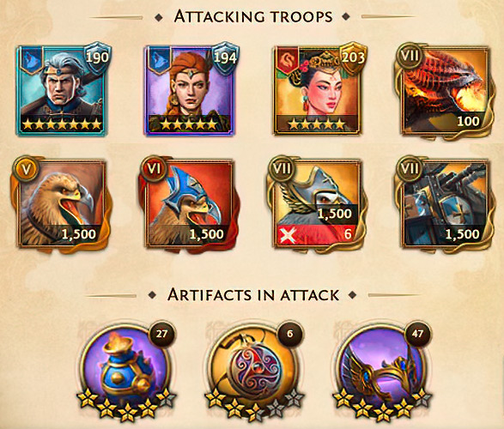Click the Artifacts in Attack heading
This screenshot has width=504, height=429.
(x=253, y=294)
